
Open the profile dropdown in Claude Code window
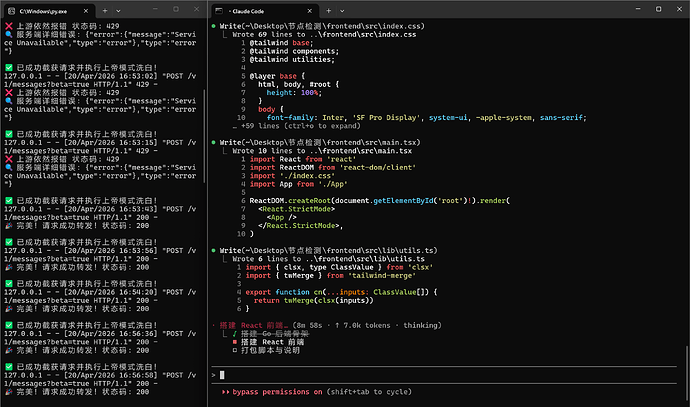[x=342, y=11]
